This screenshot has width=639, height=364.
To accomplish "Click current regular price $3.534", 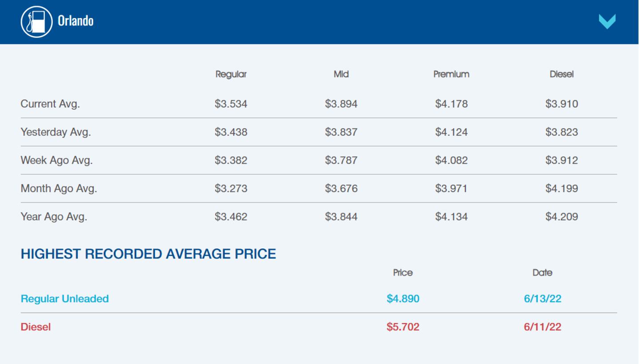I will (x=231, y=104).
